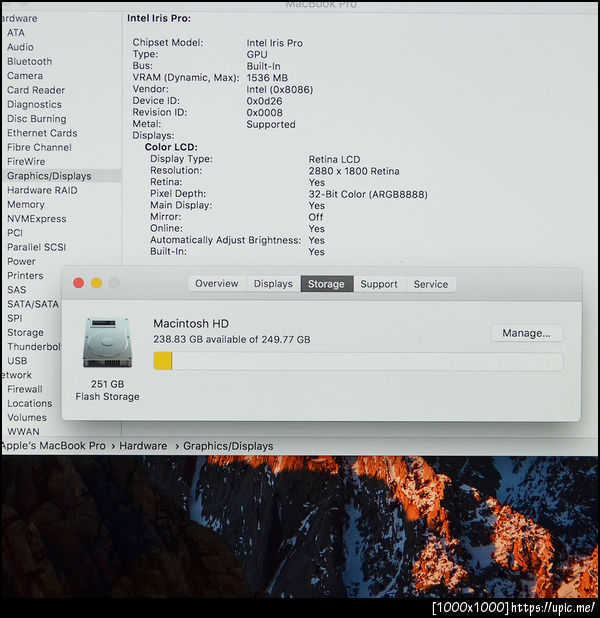600x618 pixels.
Task: Select Firewall under Network
Action: [x=25, y=389]
